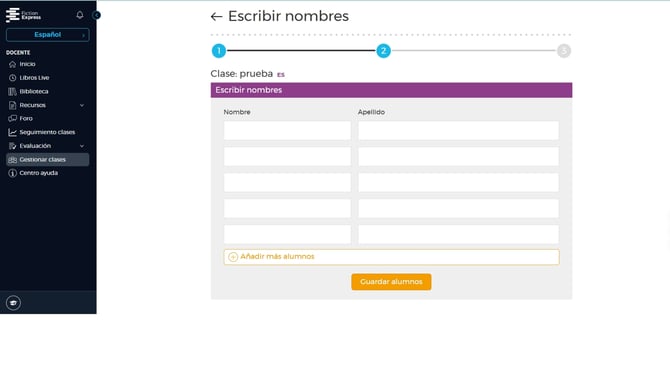Viewport: 670px width, 376px height.
Task: Expand the Recursos submenu chevron
Action: click(x=82, y=105)
